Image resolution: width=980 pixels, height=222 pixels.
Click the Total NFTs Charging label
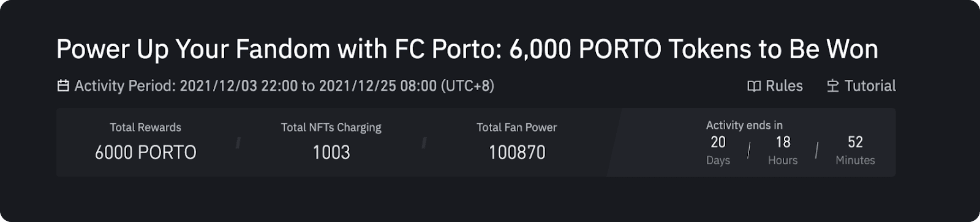click(x=331, y=128)
